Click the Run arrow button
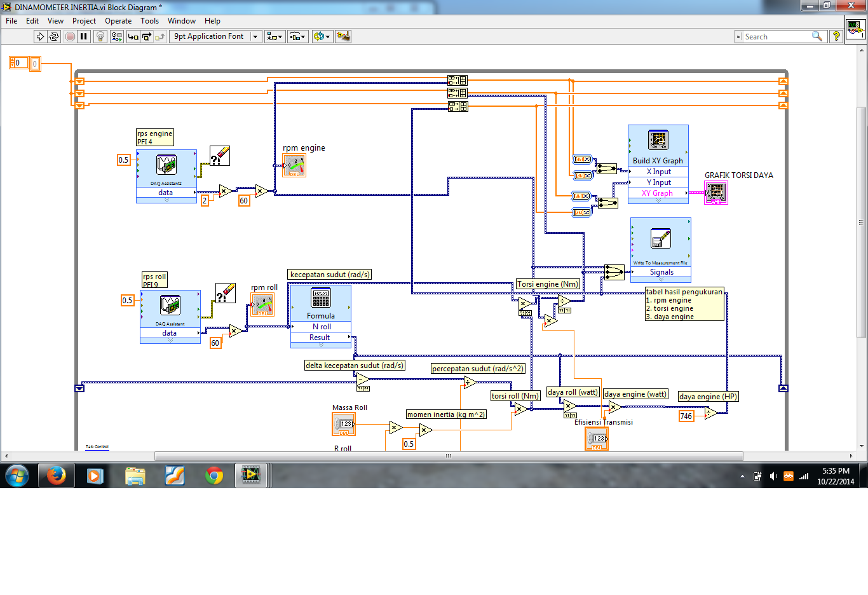This screenshot has height=595, width=868. click(x=40, y=37)
